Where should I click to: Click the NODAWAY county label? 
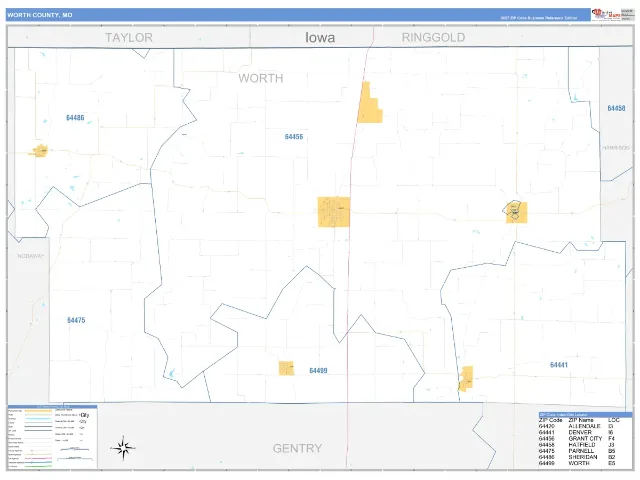tap(31, 256)
